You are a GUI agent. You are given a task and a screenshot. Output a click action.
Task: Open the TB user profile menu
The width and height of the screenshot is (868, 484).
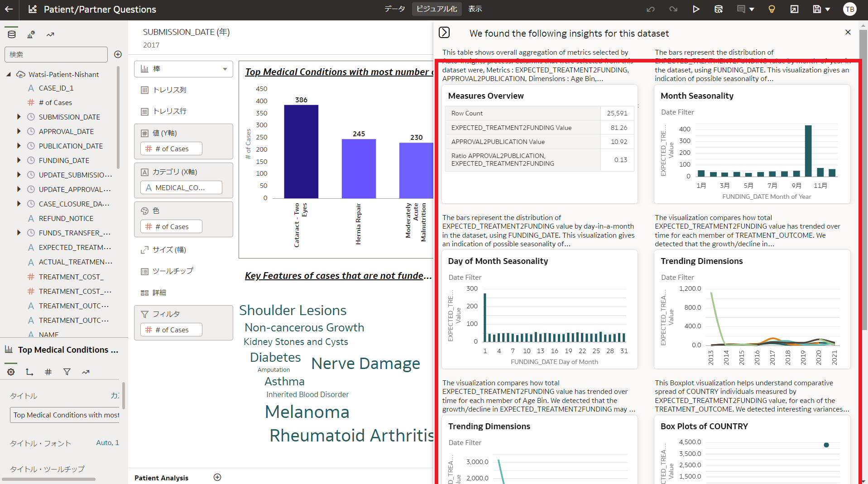click(850, 9)
